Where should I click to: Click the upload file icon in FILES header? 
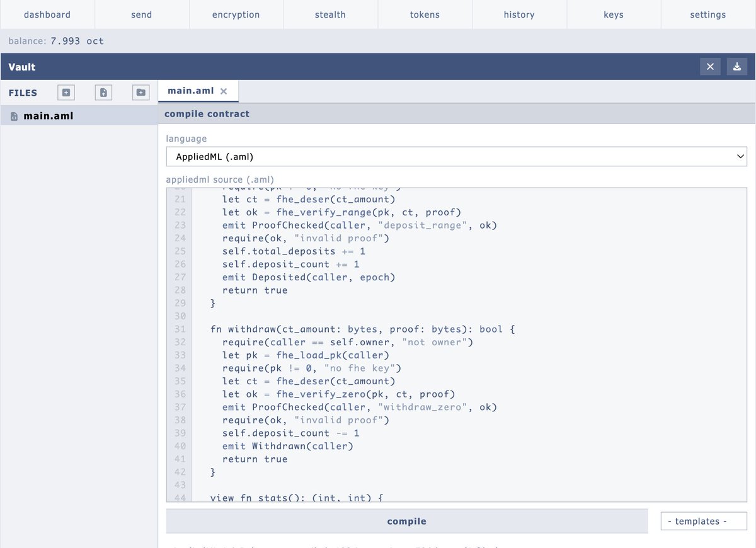[x=103, y=93]
